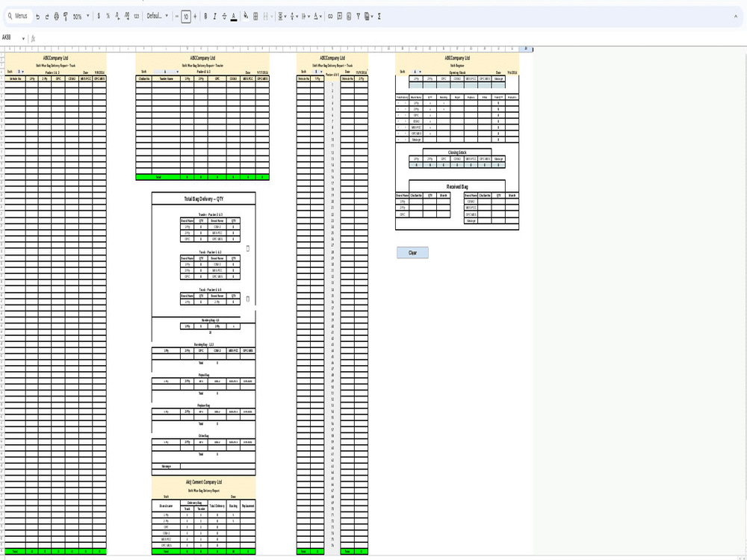Click the Insert link icon
The width and height of the screenshot is (747, 560).
click(x=330, y=16)
